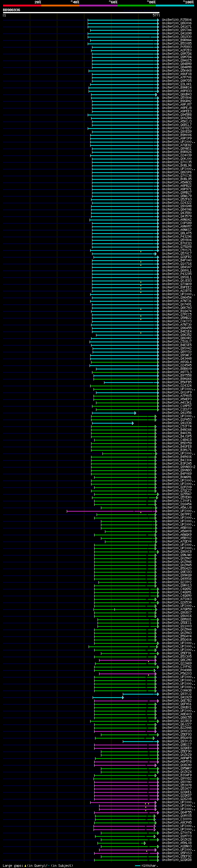Image resolution: width=197 pixels, height=868 pixels.
Task: Click hit label UniRef100_Q5PXS3
Action: 177,853
